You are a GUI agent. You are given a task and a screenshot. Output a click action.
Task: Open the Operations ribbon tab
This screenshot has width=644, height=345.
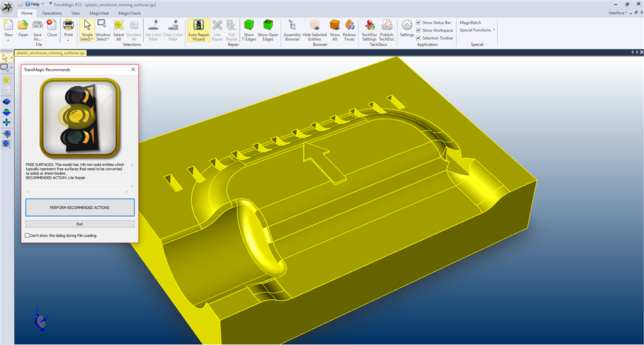52,13
